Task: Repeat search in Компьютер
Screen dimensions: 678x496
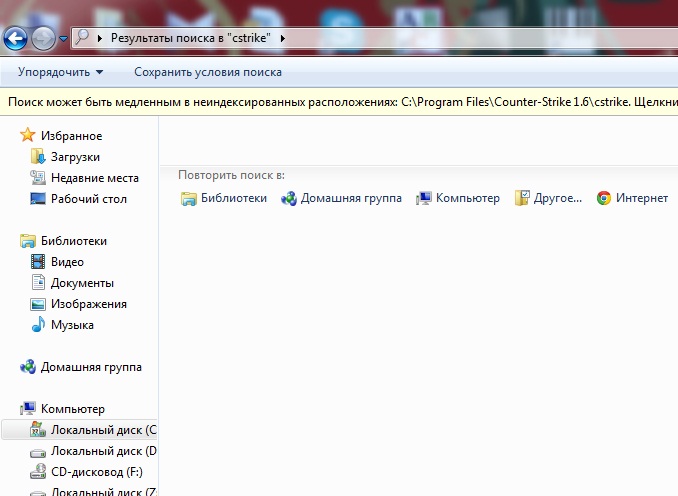Action: [x=467, y=198]
